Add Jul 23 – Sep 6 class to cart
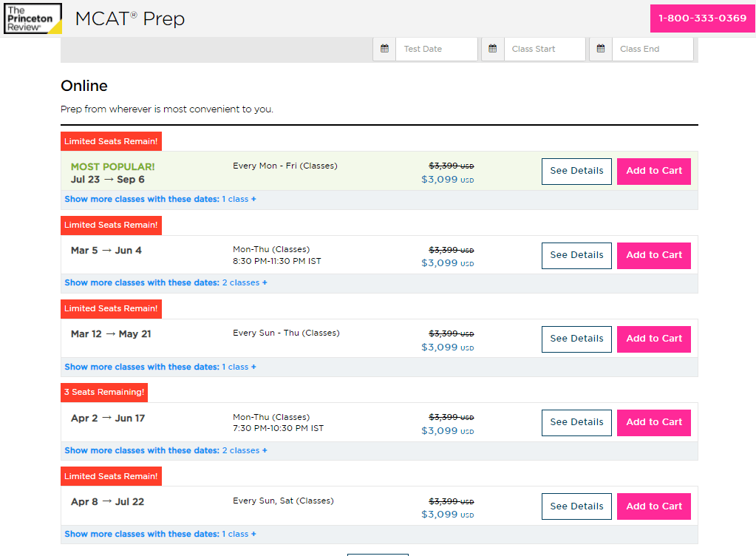756x556 pixels. 654,172
